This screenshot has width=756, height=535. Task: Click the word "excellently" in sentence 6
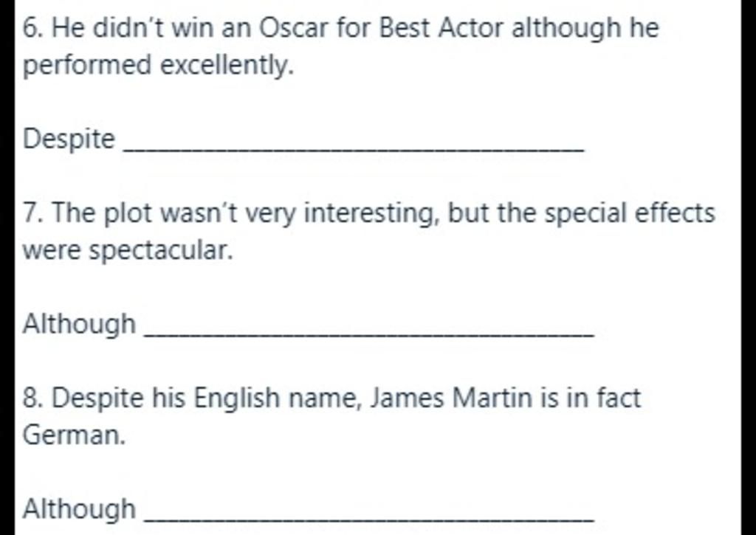(x=227, y=66)
